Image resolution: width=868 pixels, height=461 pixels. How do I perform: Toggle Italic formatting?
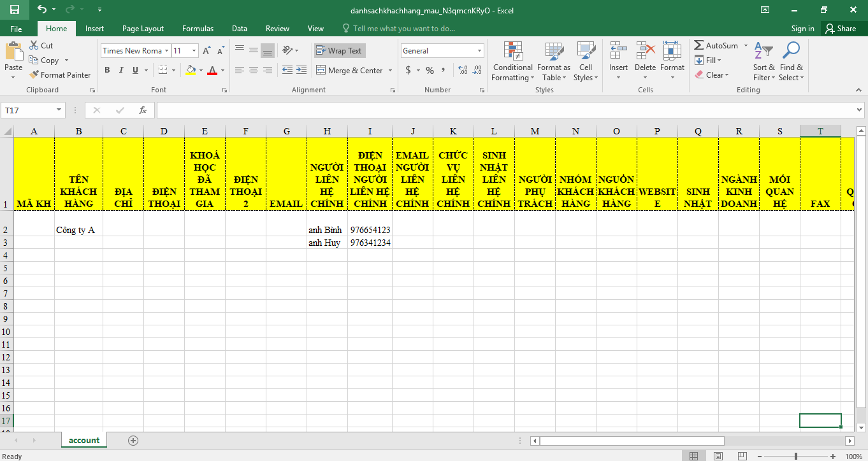(121, 70)
